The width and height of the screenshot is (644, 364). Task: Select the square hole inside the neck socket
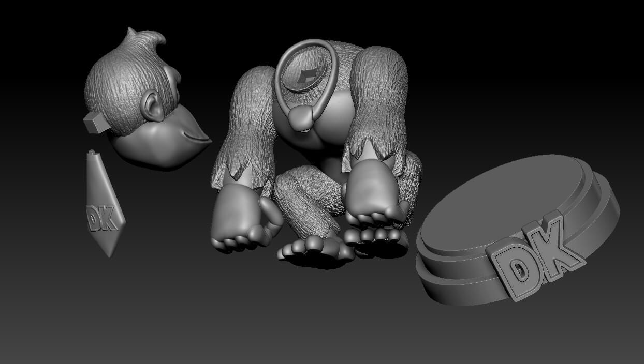pos(308,78)
